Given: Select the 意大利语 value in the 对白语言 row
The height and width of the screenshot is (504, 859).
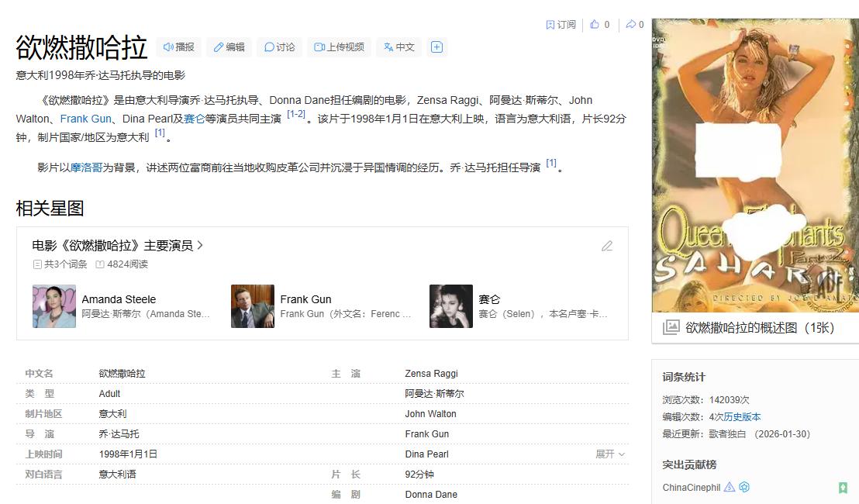Looking at the screenshot, I should pyautogui.click(x=117, y=475).
